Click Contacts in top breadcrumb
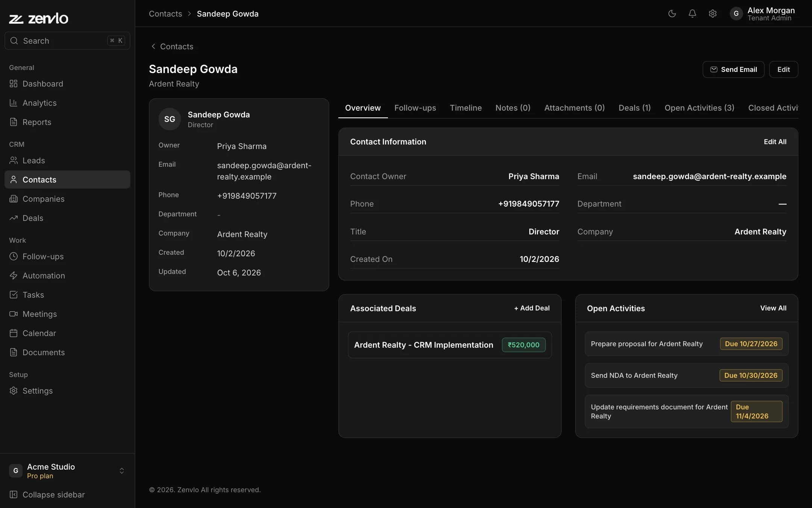The width and height of the screenshot is (812, 508). tap(165, 14)
